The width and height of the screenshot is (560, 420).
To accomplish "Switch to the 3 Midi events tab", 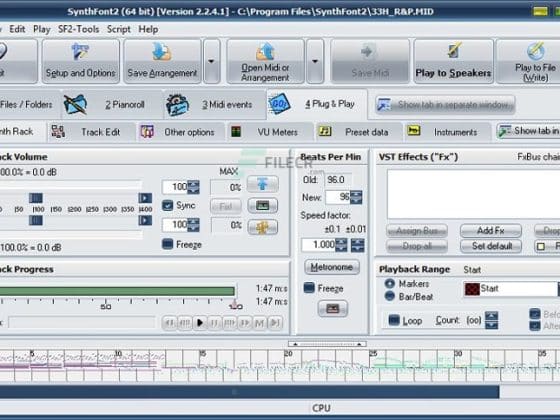I will pyautogui.click(x=214, y=104).
